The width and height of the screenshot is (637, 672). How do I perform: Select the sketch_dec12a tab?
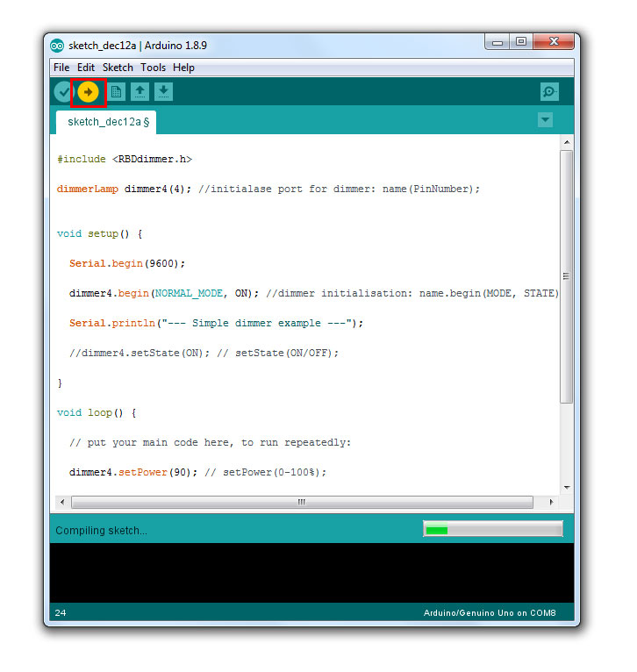point(106,122)
